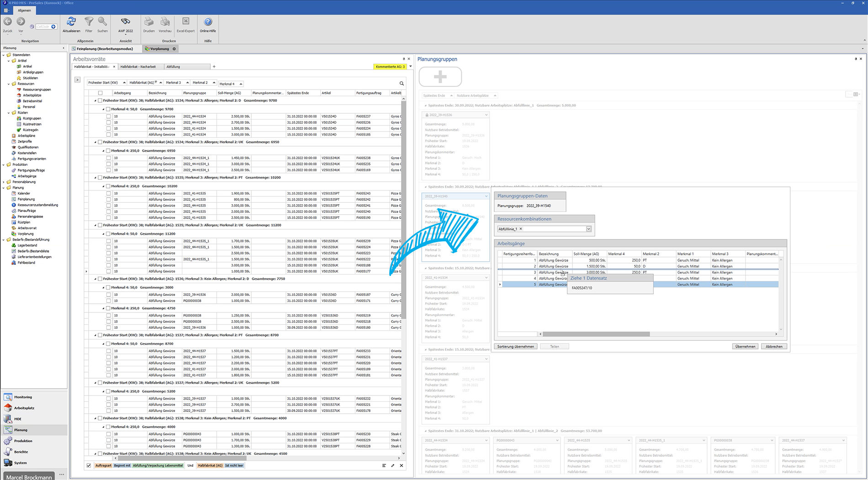Check group Halbfabrikat 1535 Merkmal 2: PT
The width and height of the screenshot is (868, 480).
point(100,178)
